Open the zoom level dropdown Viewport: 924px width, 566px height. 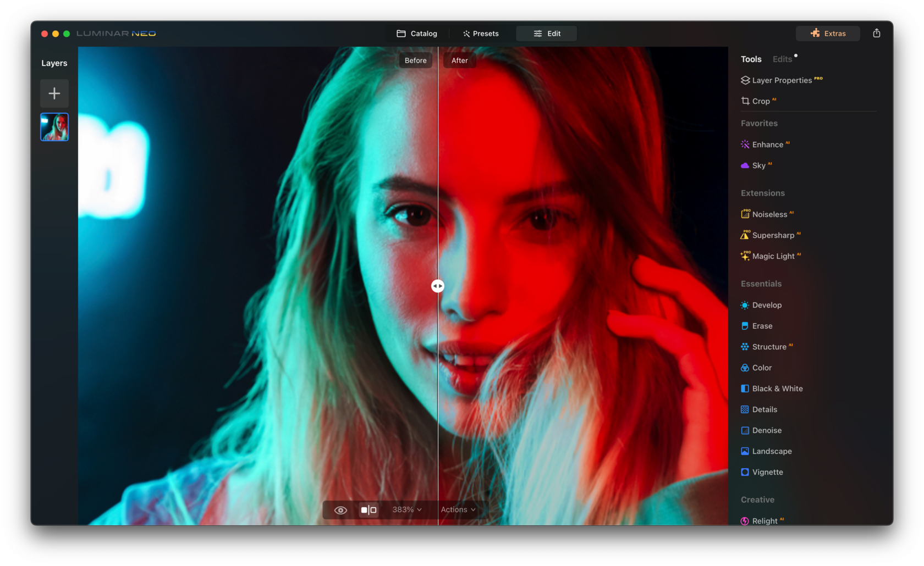[406, 509]
